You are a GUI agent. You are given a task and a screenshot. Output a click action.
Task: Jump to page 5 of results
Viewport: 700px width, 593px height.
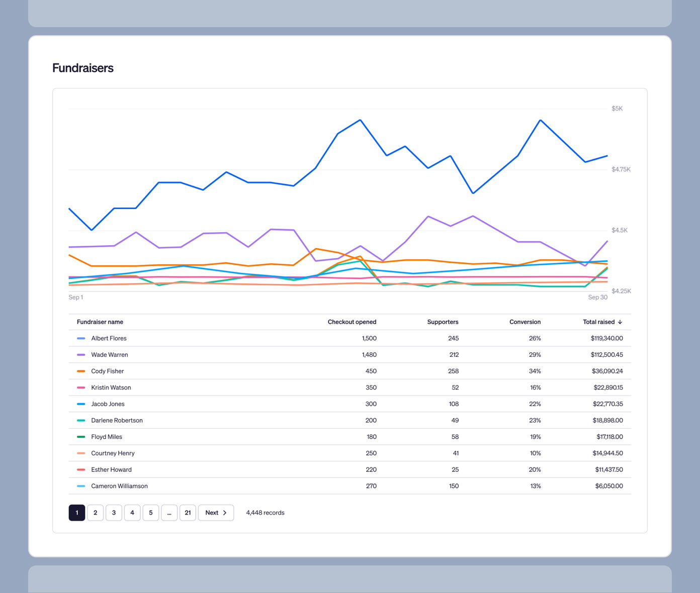pos(151,513)
